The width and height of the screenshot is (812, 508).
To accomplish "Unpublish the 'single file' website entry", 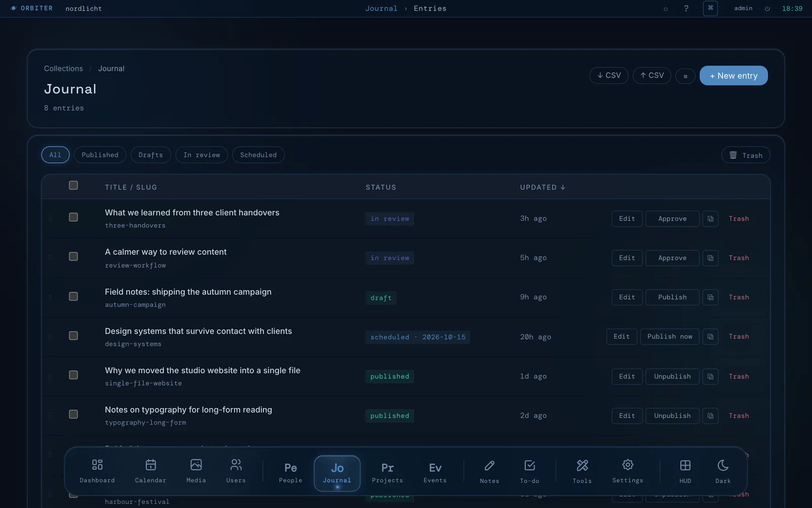I will pyautogui.click(x=672, y=376).
